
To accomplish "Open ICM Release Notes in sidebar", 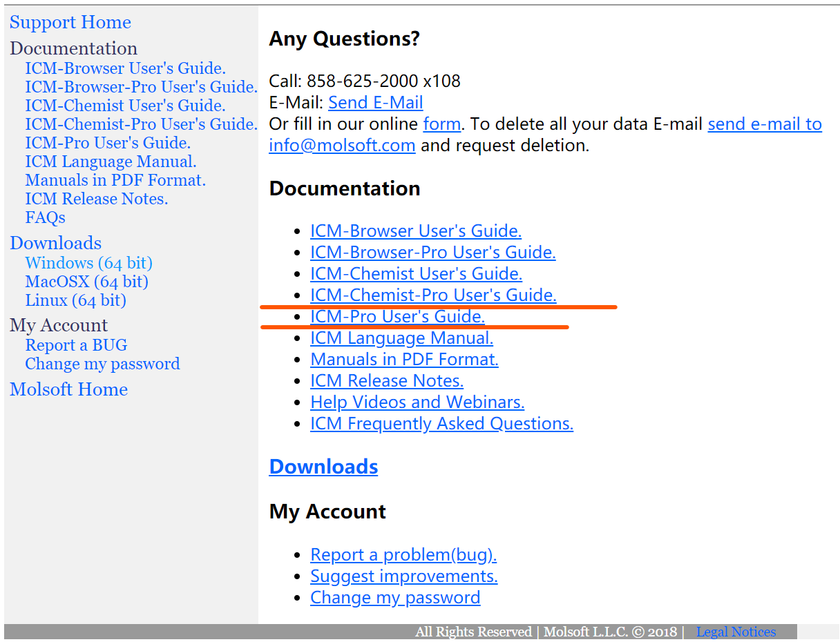I will 97,199.
